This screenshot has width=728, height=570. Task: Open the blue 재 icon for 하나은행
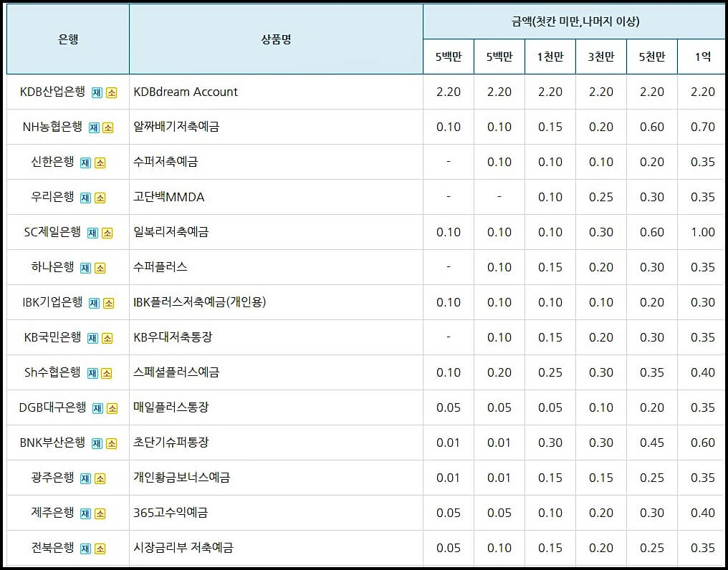click(x=85, y=268)
